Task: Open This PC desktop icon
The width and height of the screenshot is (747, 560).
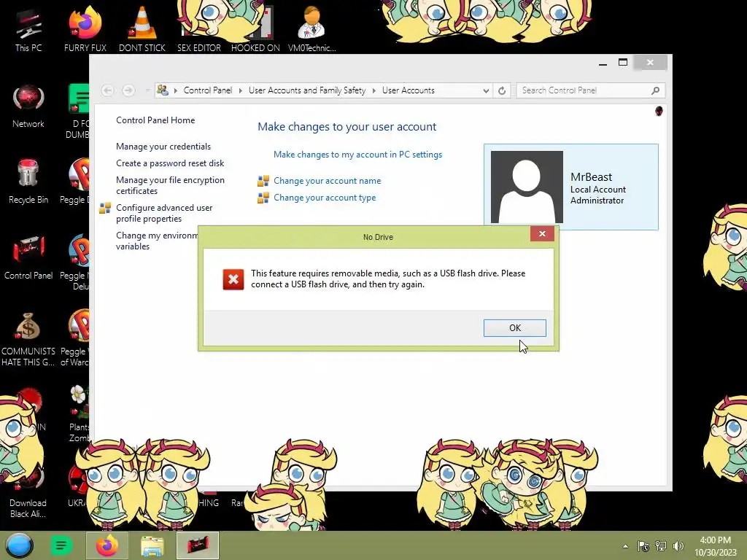Action: tap(28, 31)
